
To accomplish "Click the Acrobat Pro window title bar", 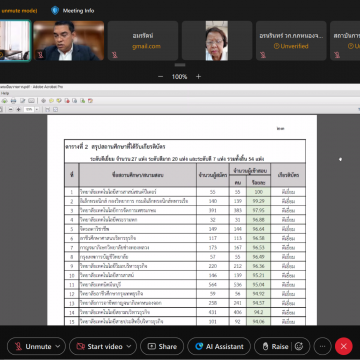I will pyautogui.click(x=180, y=87).
